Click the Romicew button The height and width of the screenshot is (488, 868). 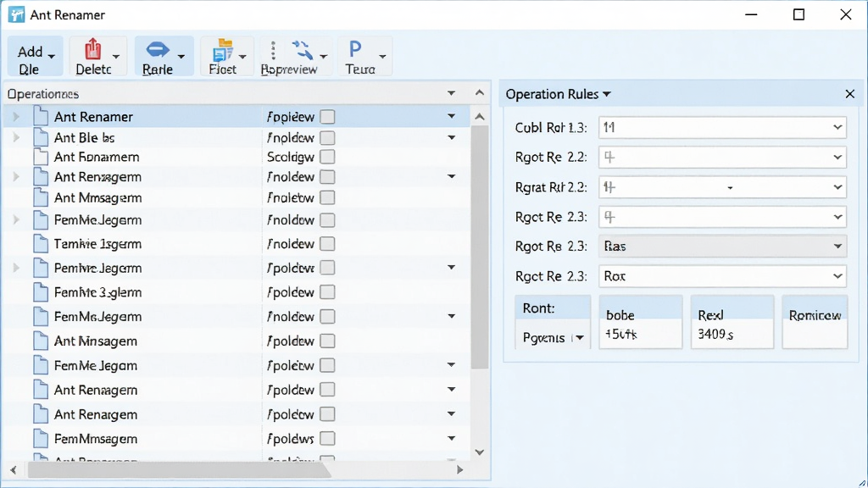(x=815, y=322)
